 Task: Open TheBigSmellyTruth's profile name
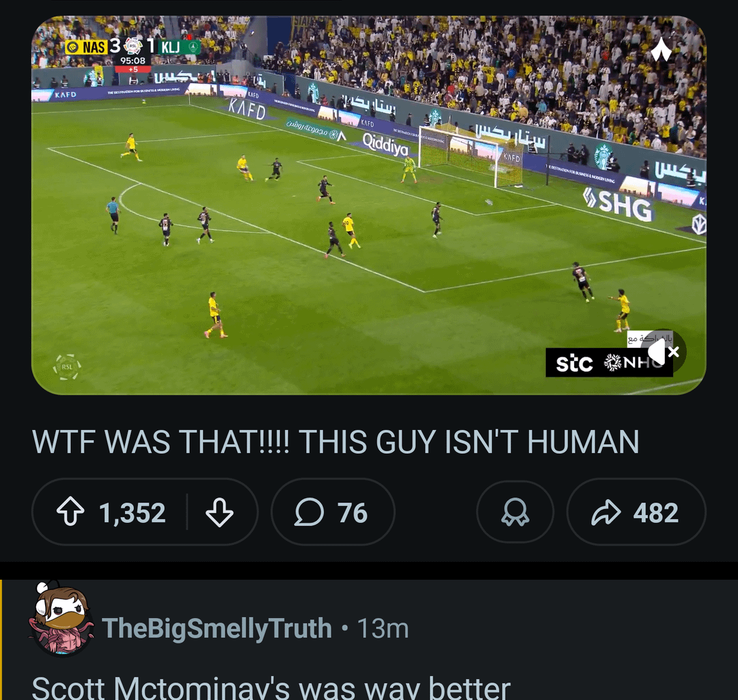coord(216,628)
